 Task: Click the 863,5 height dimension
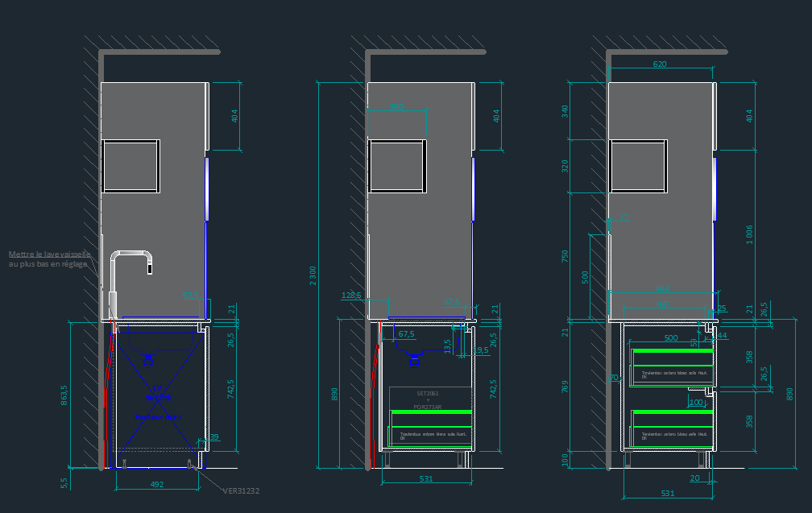pyautogui.click(x=64, y=395)
